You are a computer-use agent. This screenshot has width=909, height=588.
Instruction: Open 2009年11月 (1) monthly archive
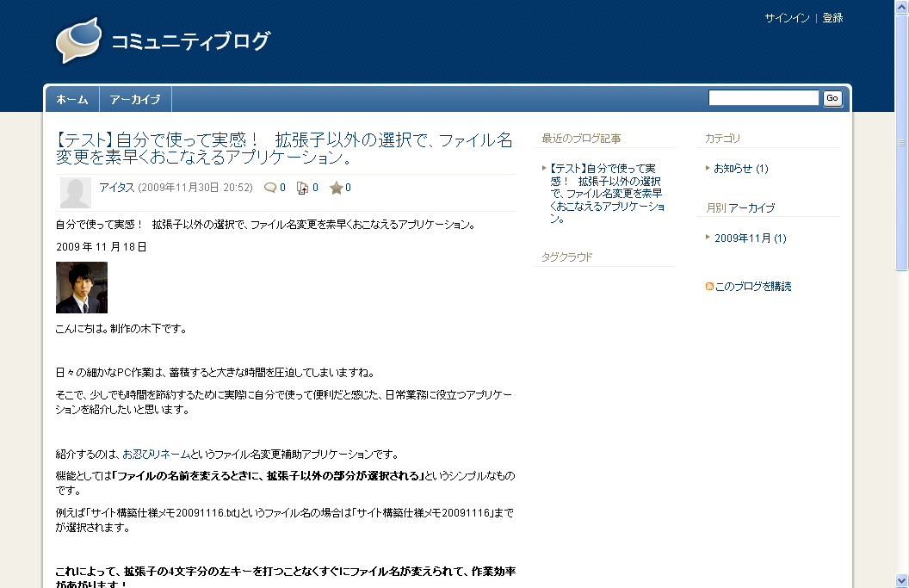pyautogui.click(x=750, y=238)
